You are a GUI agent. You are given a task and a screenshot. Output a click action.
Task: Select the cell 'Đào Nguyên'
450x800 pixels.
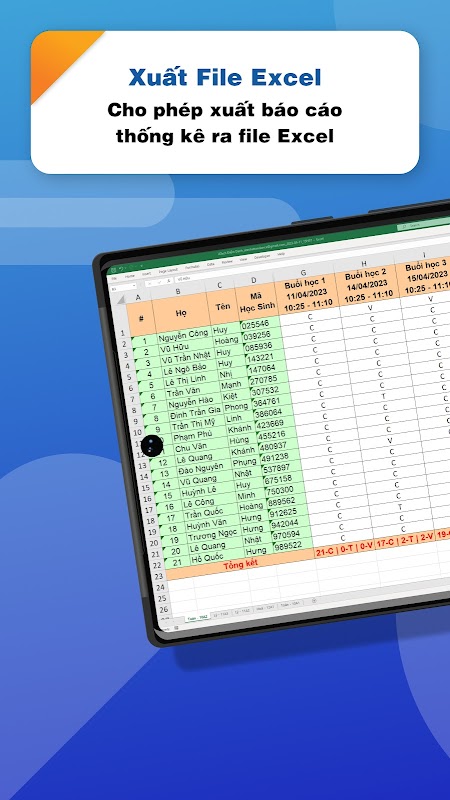[202, 469]
